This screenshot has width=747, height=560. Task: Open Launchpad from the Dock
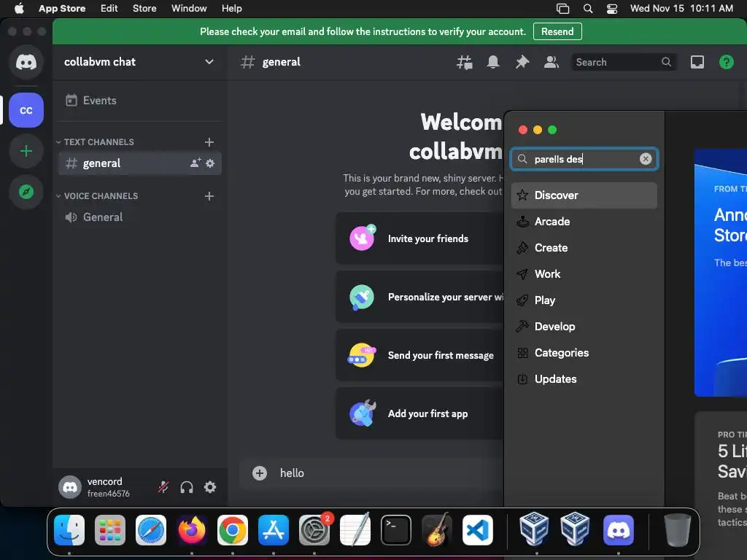click(x=110, y=530)
